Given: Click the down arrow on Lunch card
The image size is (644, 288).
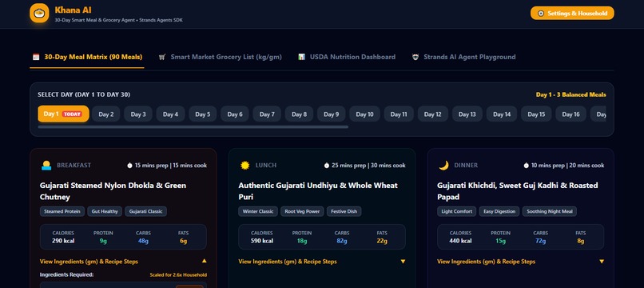Looking at the screenshot, I should tap(403, 262).
